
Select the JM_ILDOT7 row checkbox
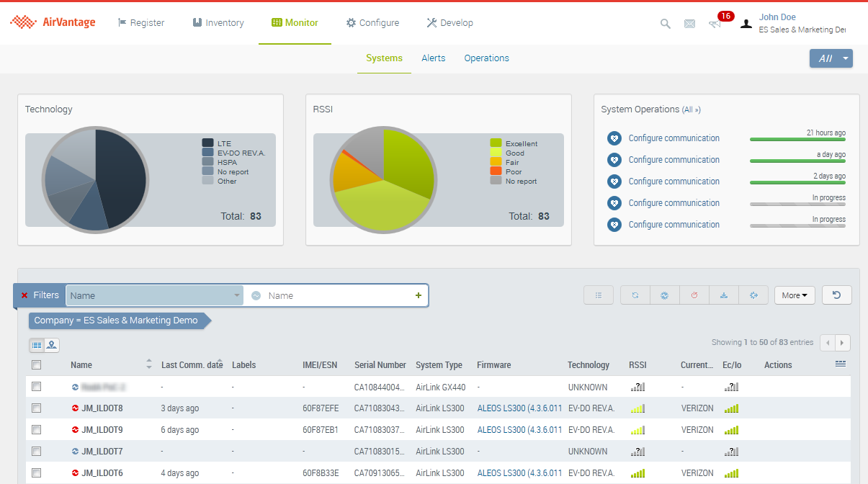pos(37,452)
